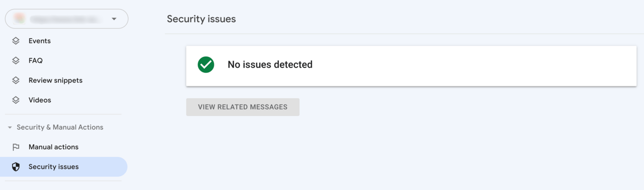Go to the FAQ report

click(x=35, y=61)
